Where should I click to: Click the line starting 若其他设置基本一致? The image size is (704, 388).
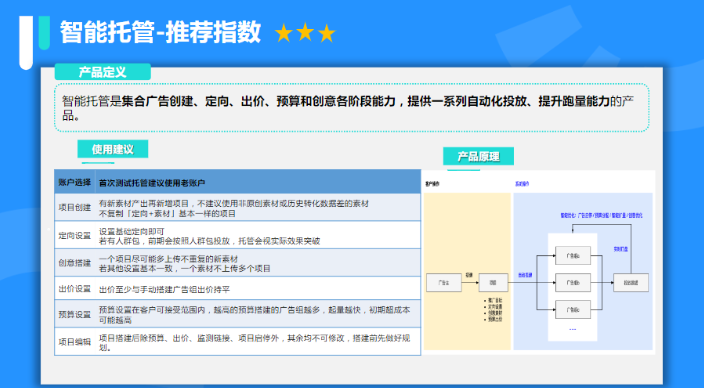[x=185, y=269]
